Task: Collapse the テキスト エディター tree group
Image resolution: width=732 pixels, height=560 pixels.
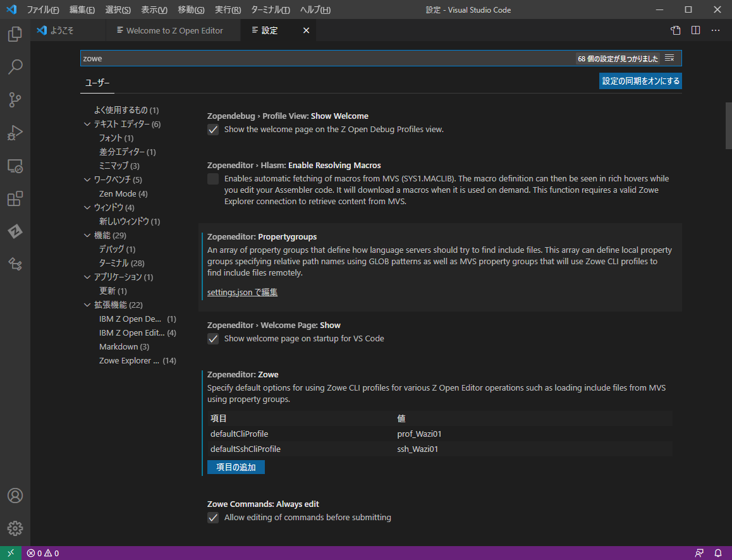Action: [87, 124]
